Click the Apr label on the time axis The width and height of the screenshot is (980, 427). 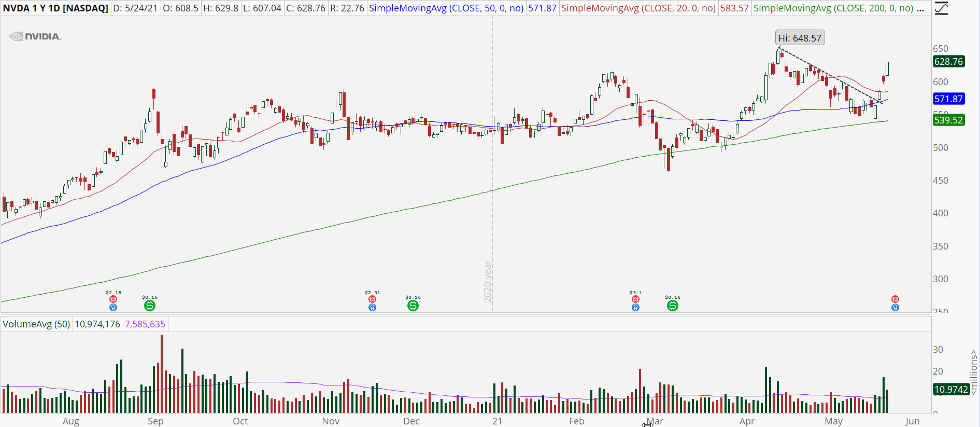click(747, 421)
